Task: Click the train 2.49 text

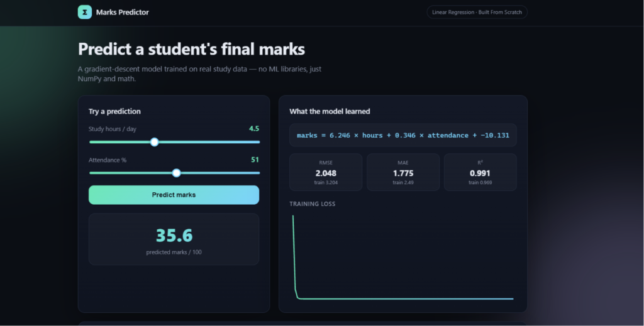Action: click(x=403, y=183)
